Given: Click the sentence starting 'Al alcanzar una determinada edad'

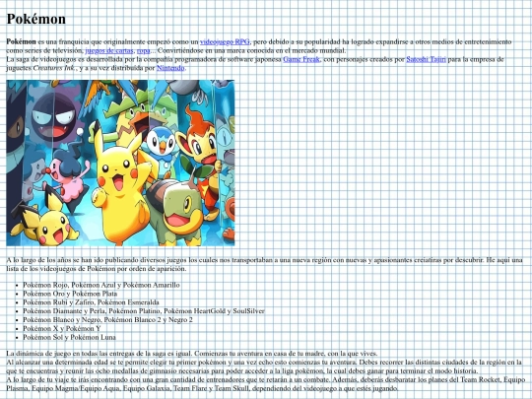Looking at the screenshot, I should coord(264,366).
